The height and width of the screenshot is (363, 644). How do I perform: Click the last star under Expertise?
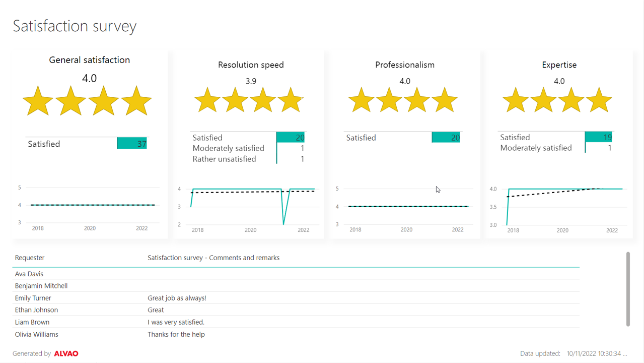599,100
